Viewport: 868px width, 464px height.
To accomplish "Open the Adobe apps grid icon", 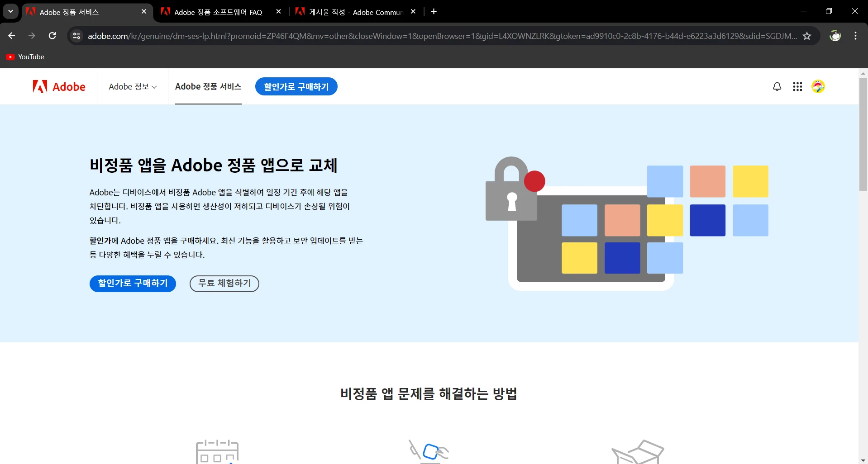I will point(797,86).
